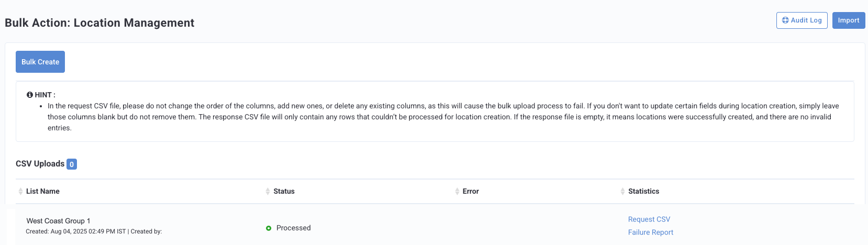Screen dimensions: 868x245
Task: Click the Error column header label
Action: point(471,192)
